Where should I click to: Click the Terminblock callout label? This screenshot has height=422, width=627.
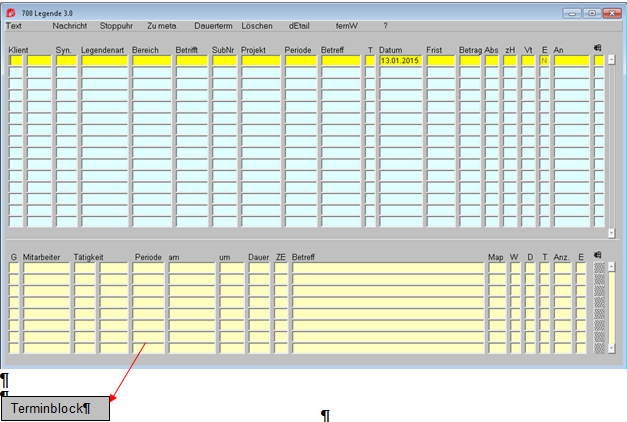55,408
